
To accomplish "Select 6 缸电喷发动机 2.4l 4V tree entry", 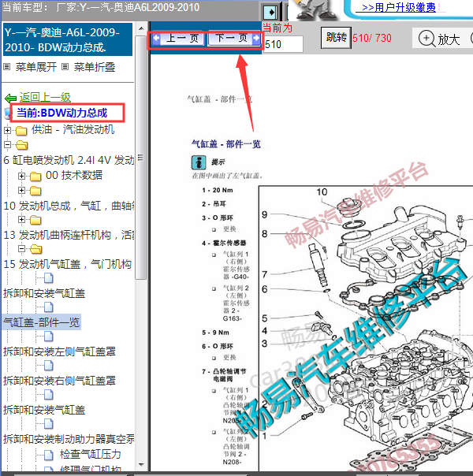I will pos(69,160).
